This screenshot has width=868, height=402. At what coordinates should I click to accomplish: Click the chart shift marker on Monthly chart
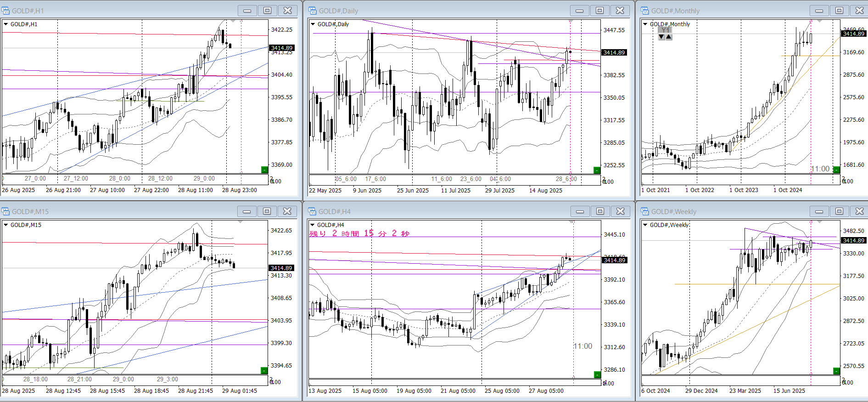[x=820, y=22]
